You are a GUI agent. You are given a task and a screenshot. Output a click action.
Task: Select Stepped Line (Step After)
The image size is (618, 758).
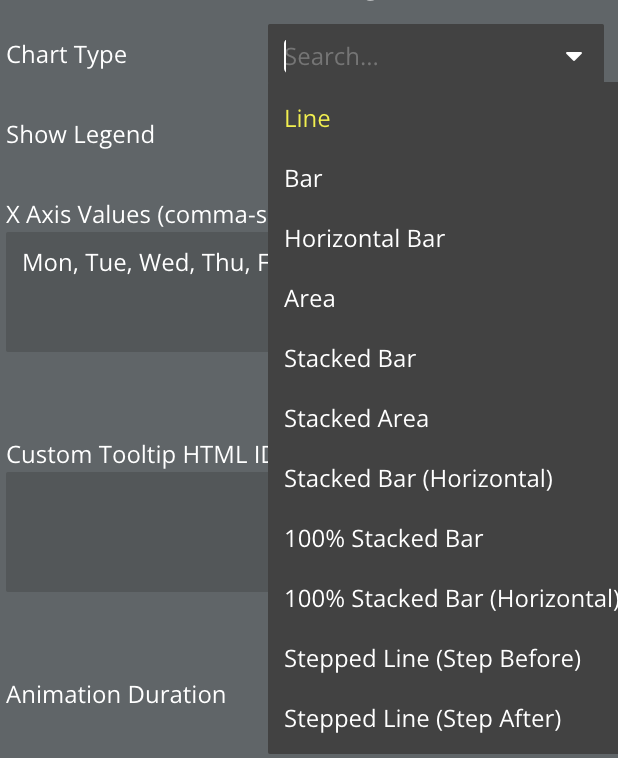pyautogui.click(x=423, y=718)
